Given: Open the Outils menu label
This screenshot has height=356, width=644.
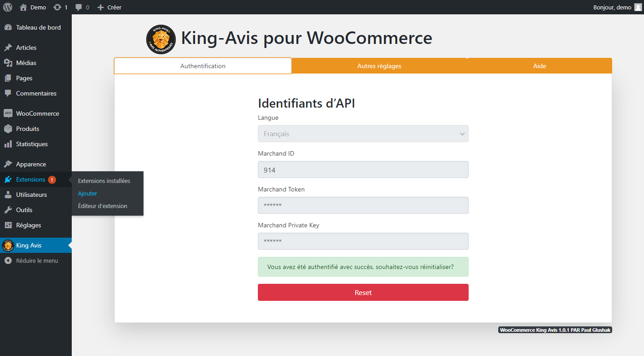Looking at the screenshot, I should [24, 210].
